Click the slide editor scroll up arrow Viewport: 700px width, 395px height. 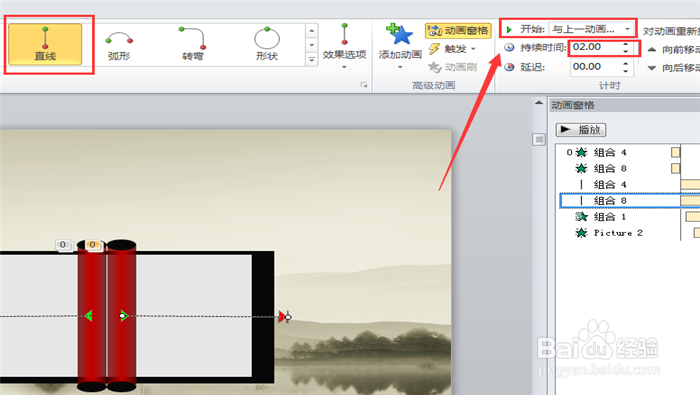pos(539,103)
